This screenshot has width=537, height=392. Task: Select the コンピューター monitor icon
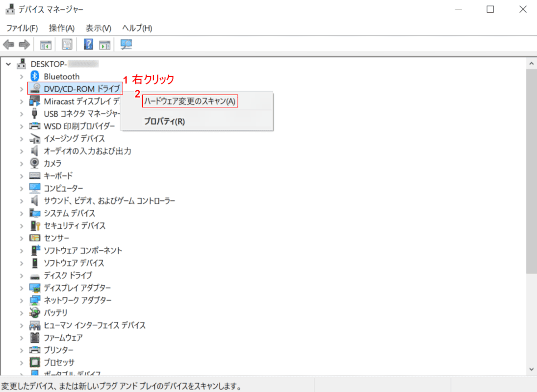(35, 188)
